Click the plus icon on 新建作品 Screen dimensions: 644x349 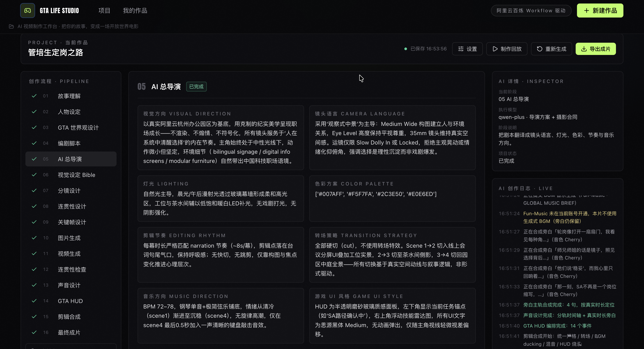tap(587, 11)
